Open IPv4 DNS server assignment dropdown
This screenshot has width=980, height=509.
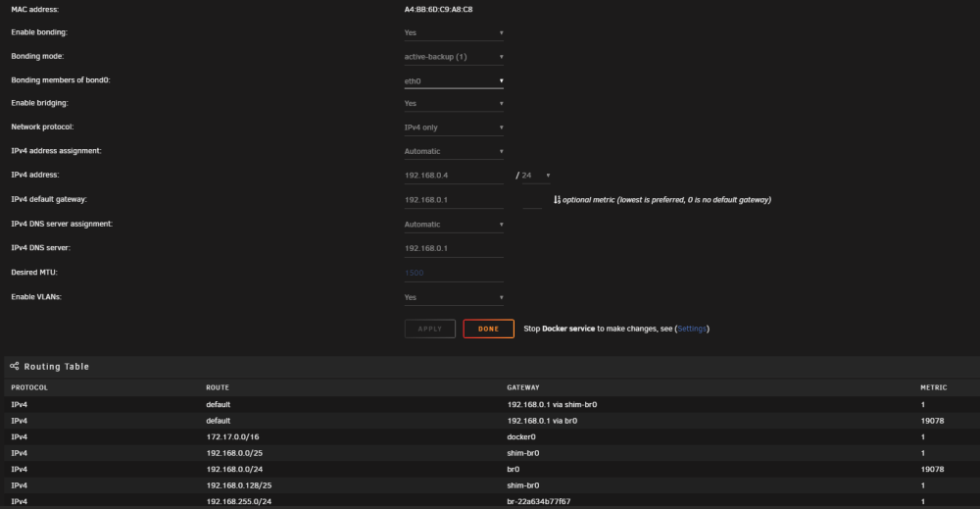(x=454, y=225)
